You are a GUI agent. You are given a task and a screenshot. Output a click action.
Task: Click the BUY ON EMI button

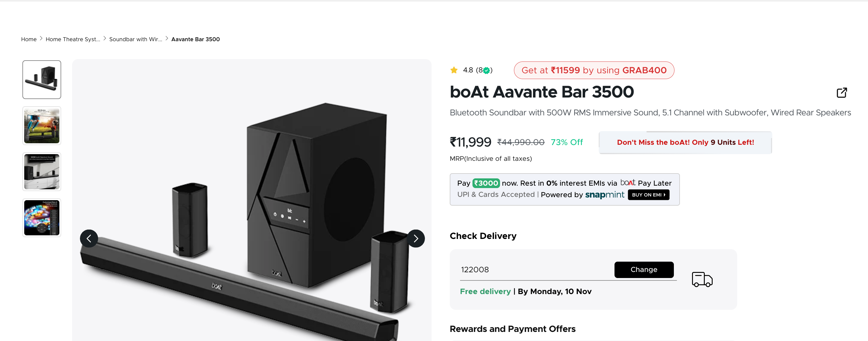coord(648,195)
